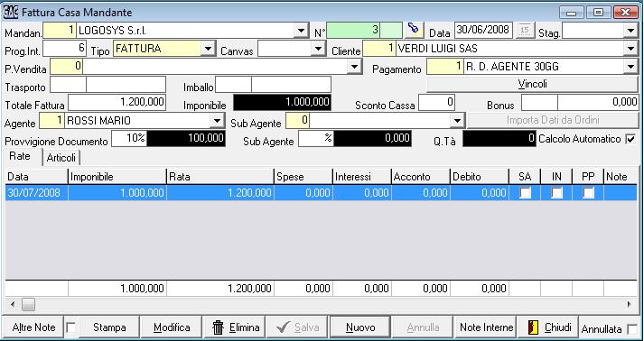Click the Stampa button
644x341 pixels.
pyautogui.click(x=109, y=327)
